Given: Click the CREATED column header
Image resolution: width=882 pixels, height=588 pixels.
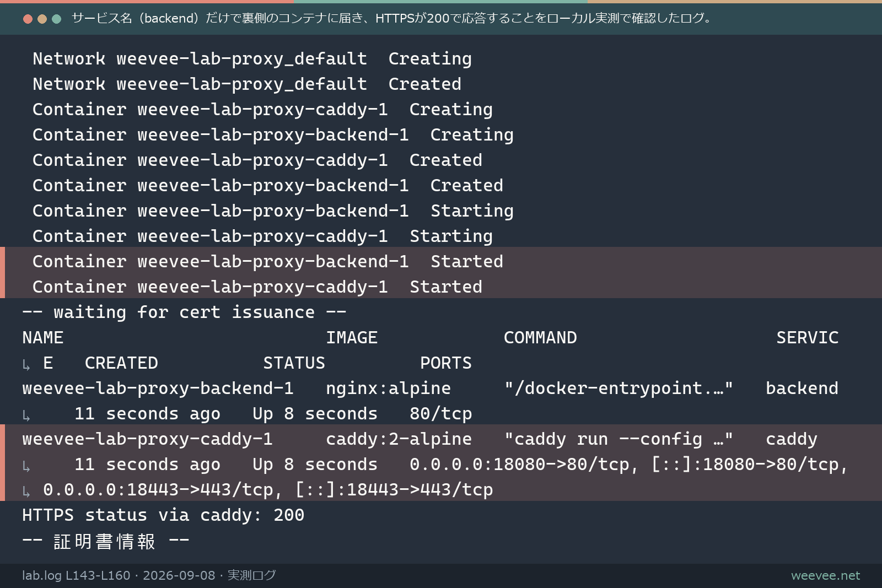Looking at the screenshot, I should click(121, 363).
